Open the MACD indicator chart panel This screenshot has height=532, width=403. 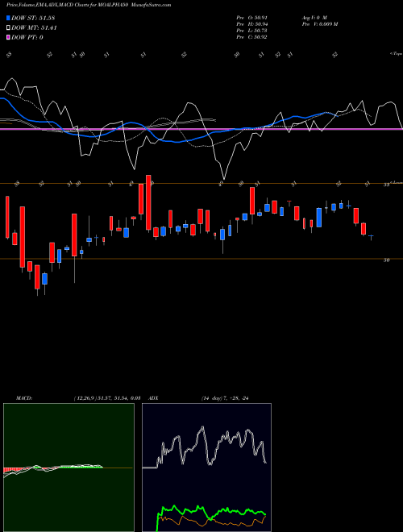(x=69, y=468)
